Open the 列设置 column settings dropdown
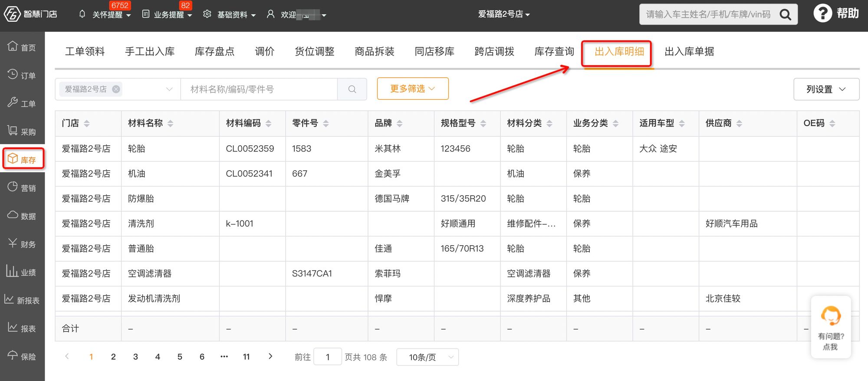This screenshot has height=381, width=868. (826, 89)
